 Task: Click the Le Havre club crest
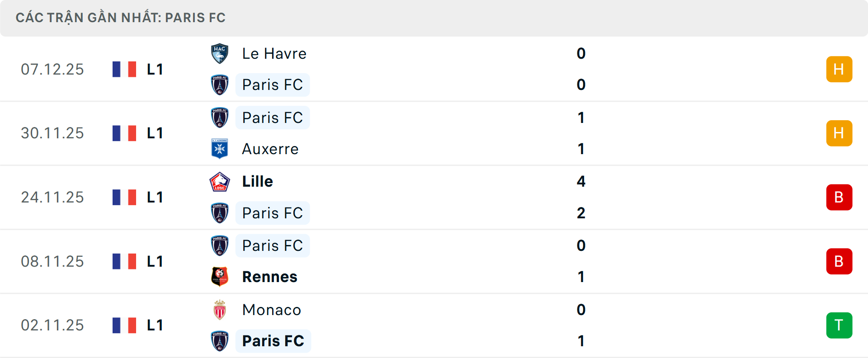220,54
